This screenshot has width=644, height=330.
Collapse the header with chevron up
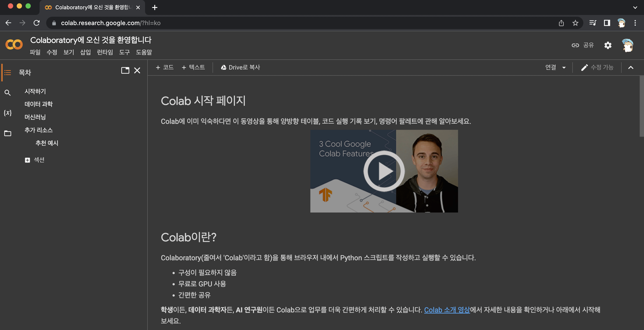(x=631, y=68)
